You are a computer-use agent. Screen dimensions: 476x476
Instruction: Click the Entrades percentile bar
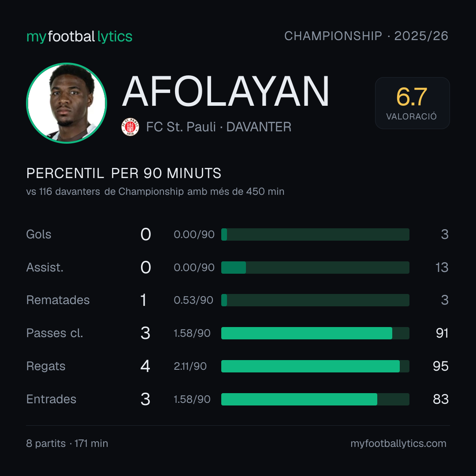click(x=315, y=399)
